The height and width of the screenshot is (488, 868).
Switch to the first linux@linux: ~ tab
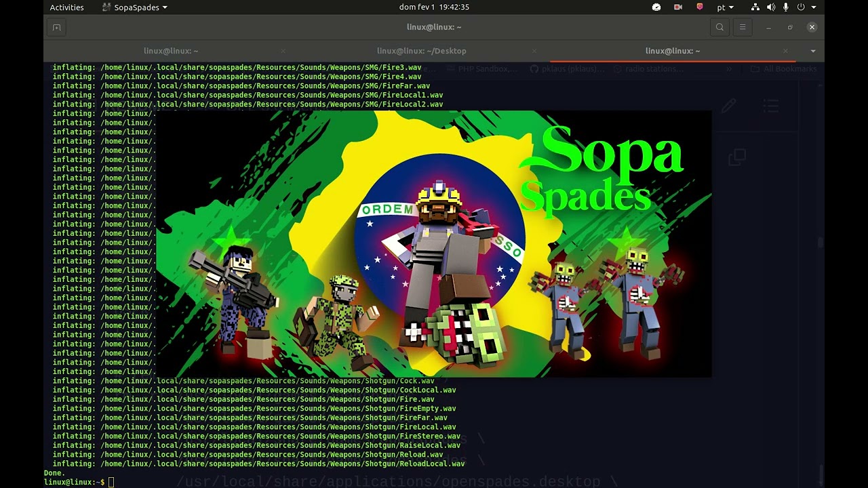click(171, 51)
